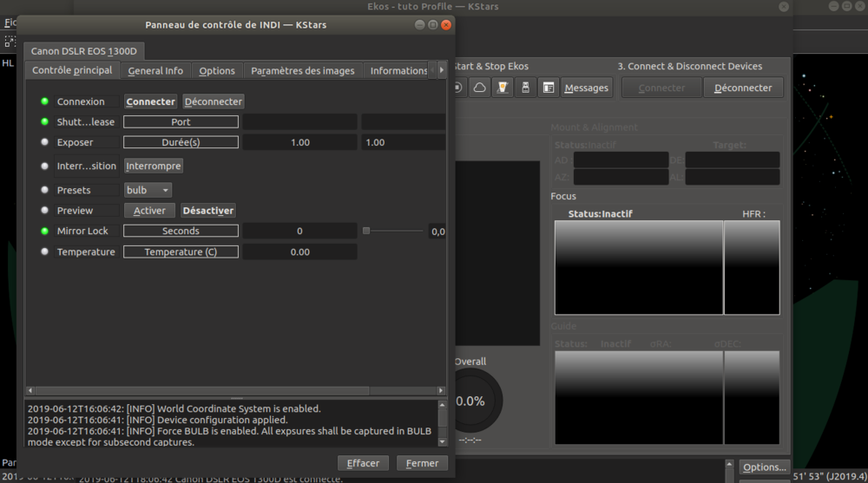The image size is (868, 483).
Task: Click the USB drive logs icon
Action: pos(525,88)
